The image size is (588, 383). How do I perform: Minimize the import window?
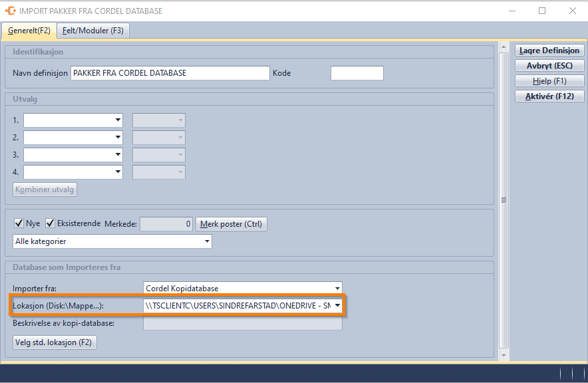click(512, 11)
